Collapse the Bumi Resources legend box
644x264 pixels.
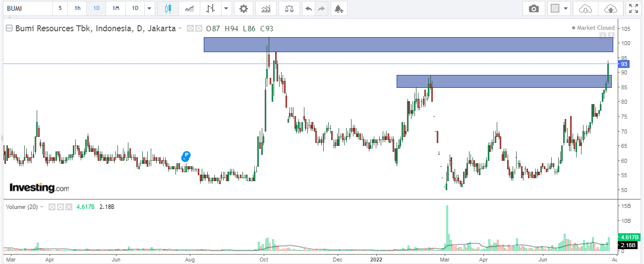(x=9, y=29)
